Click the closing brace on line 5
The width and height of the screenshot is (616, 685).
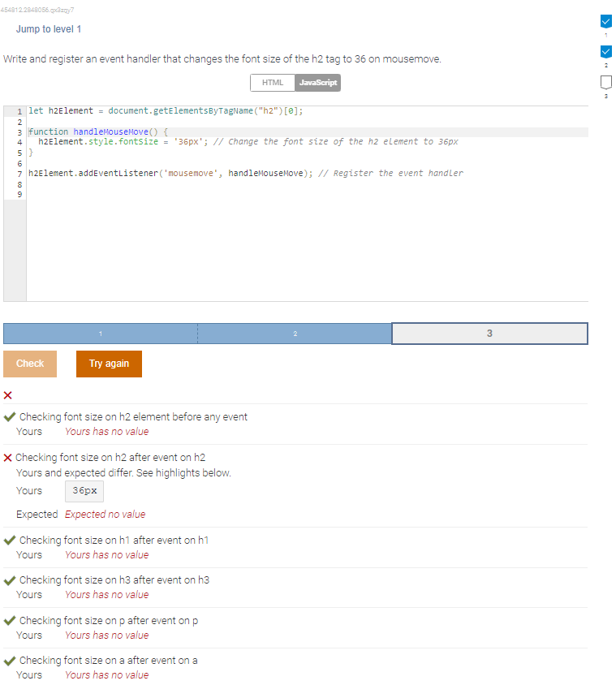(x=31, y=153)
